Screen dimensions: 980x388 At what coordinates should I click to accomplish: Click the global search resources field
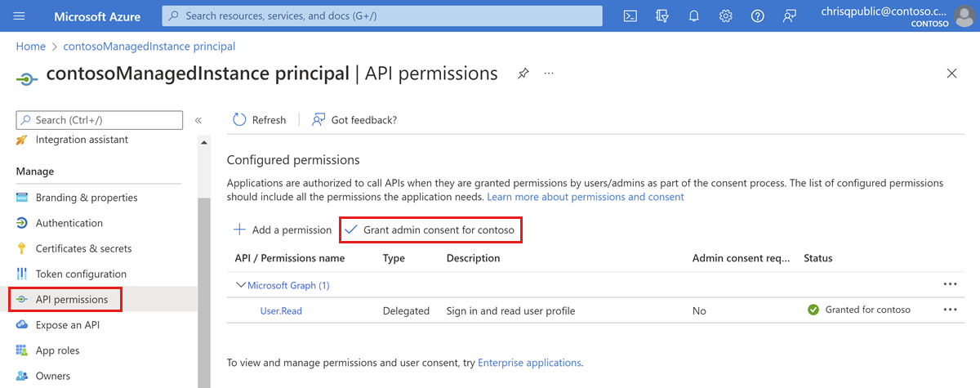pos(384,16)
